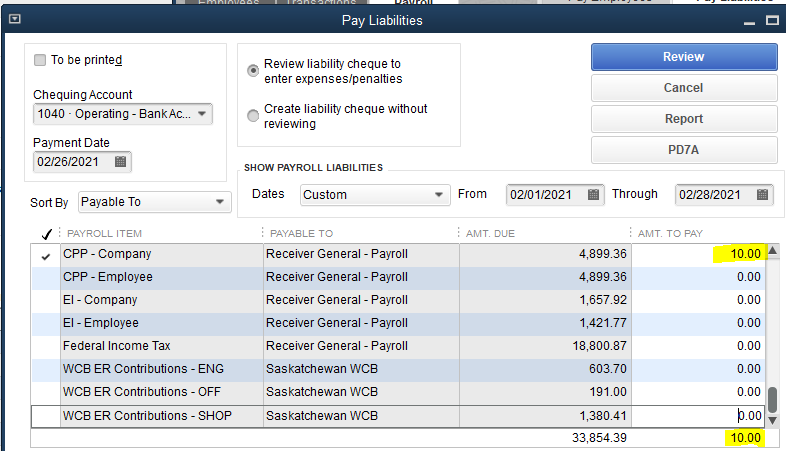Click the Report button
This screenshot has height=451, width=786.
click(x=684, y=119)
